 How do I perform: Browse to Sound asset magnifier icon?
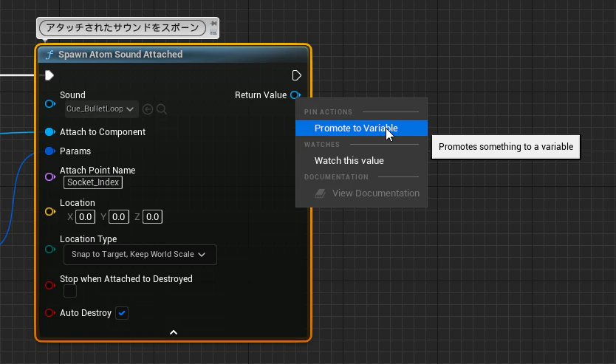pos(162,109)
